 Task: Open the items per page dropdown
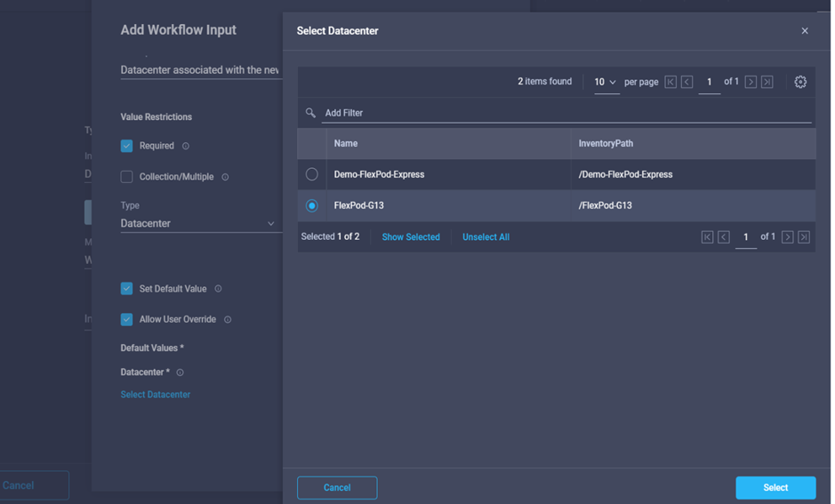(x=606, y=82)
